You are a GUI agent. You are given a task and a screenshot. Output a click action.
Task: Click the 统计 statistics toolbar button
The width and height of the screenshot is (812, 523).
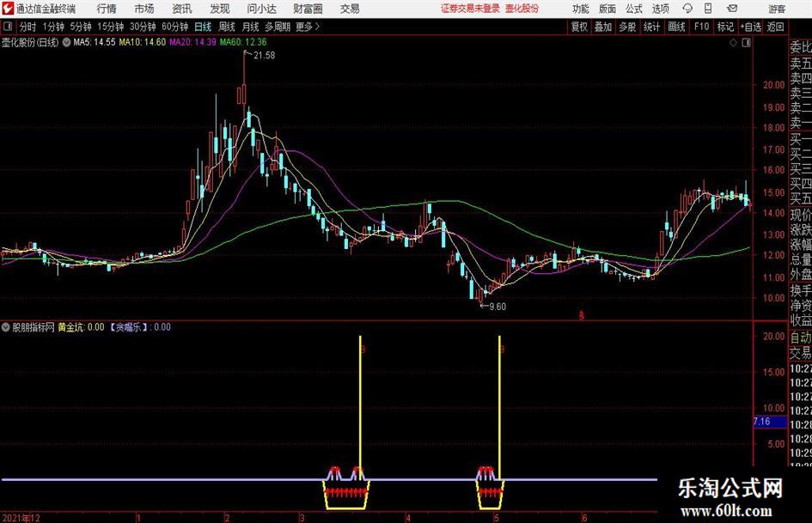coord(651,27)
